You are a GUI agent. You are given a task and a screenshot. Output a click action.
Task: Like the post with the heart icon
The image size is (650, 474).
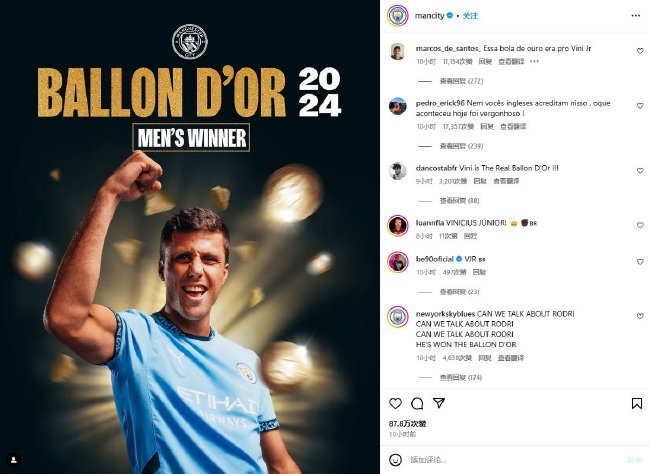pyautogui.click(x=395, y=403)
